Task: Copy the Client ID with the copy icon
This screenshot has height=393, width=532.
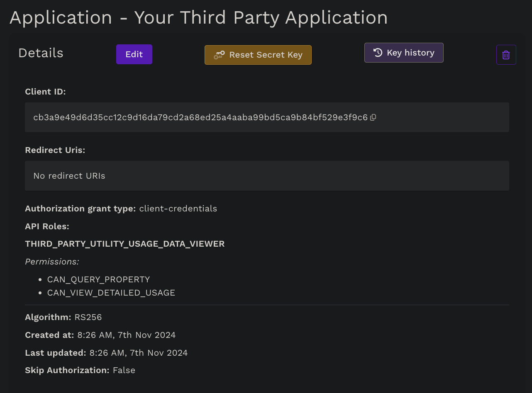Action: 373,117
